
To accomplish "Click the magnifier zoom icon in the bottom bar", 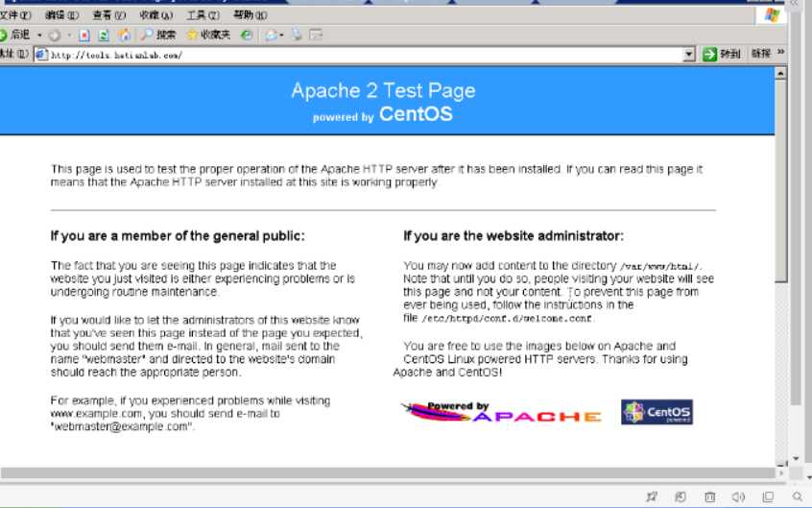I will [797, 496].
